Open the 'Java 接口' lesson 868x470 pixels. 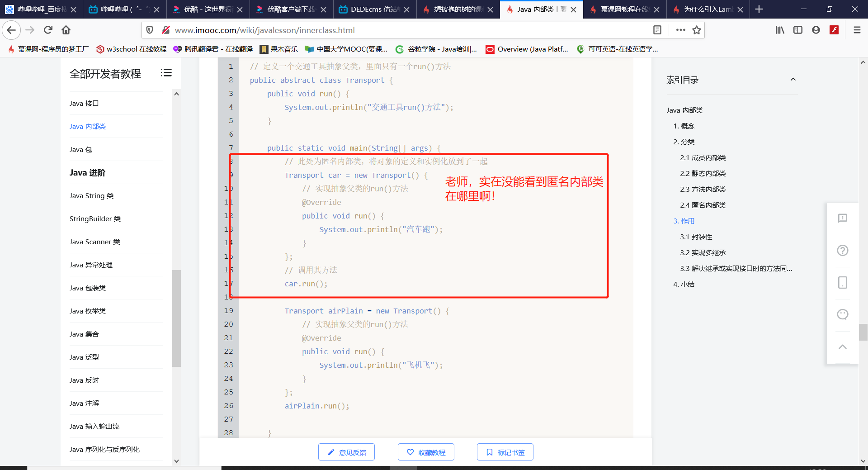[x=84, y=103]
